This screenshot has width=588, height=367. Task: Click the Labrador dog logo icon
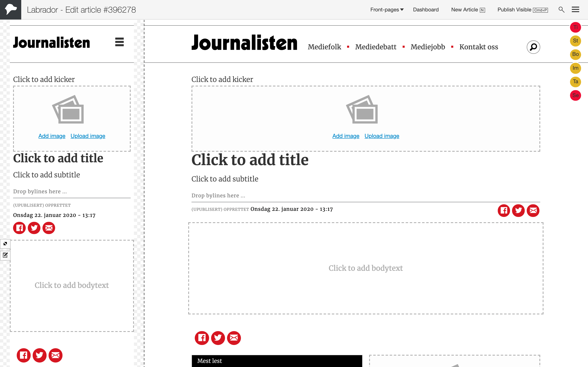(10, 9)
